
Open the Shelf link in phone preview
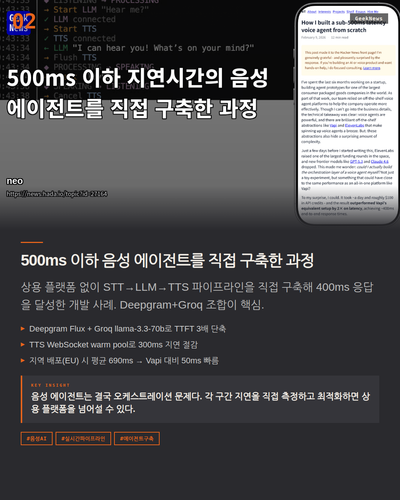(350, 12)
